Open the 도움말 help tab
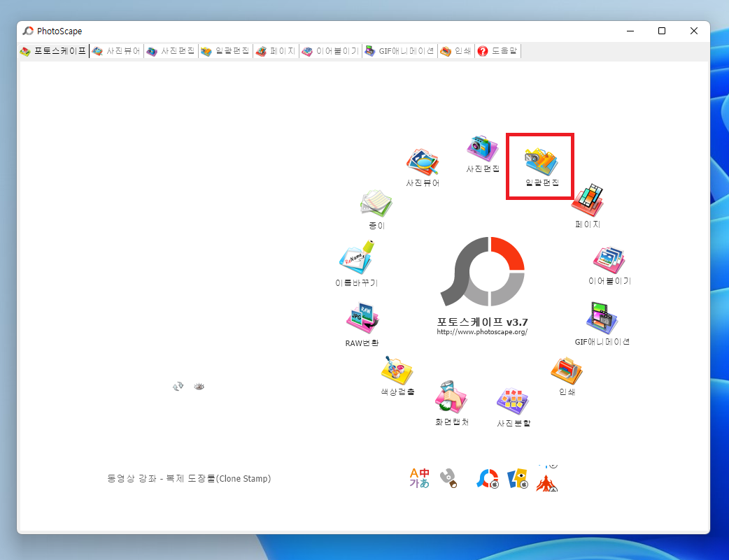The width and height of the screenshot is (729, 560). pos(497,50)
